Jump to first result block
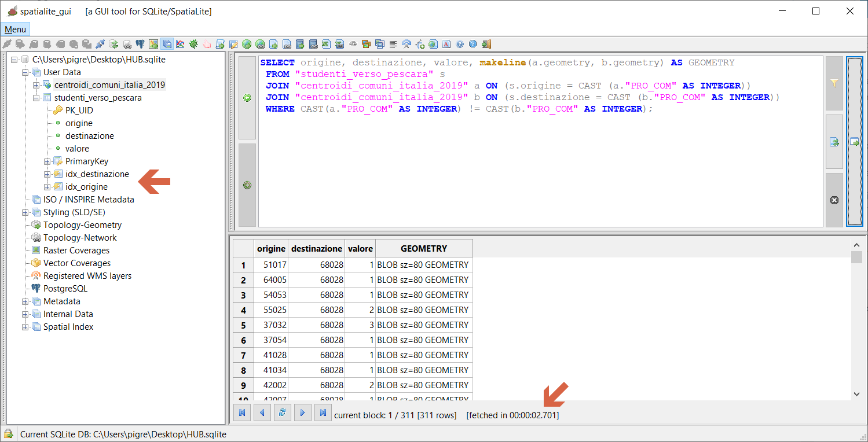 point(242,413)
